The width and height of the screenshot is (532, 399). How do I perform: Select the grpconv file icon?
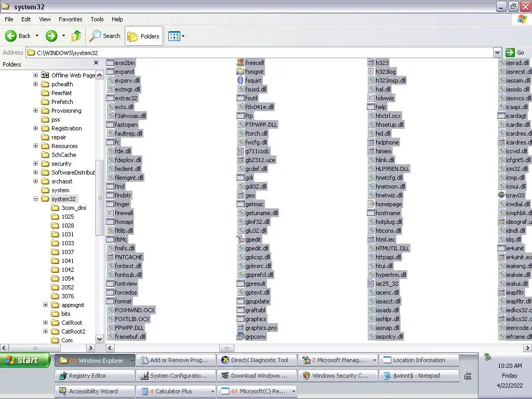tap(240, 337)
